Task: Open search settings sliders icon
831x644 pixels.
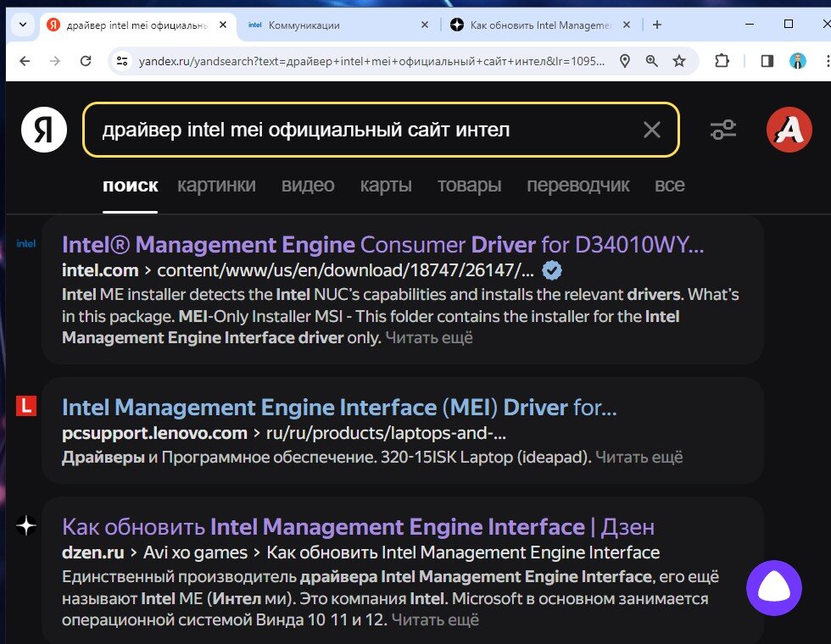Action: point(723,130)
